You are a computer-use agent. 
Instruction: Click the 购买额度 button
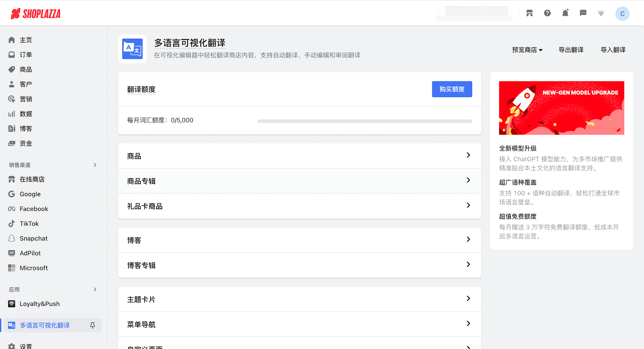pos(452,89)
